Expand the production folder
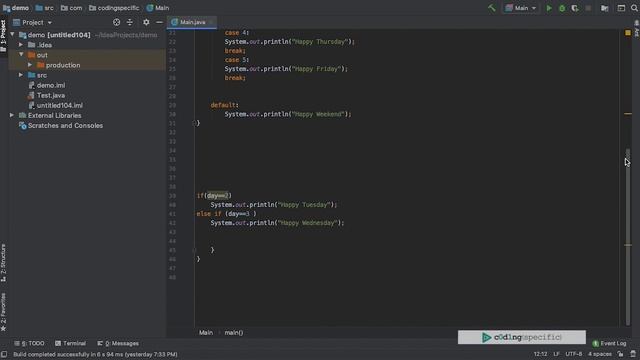The image size is (640, 360). [x=30, y=64]
